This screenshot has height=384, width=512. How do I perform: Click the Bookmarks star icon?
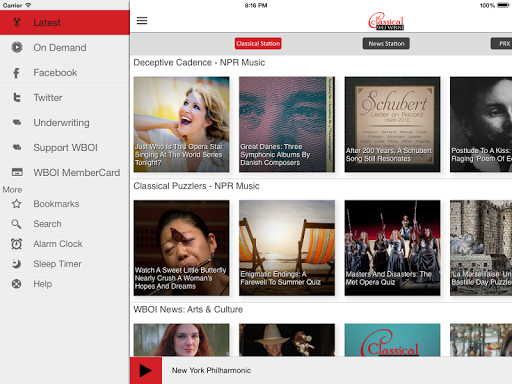coord(17,204)
